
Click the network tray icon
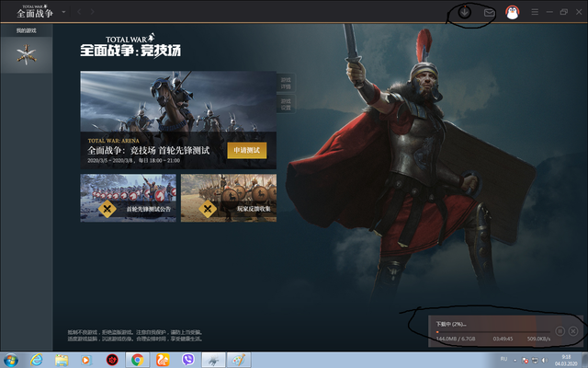[x=535, y=361]
